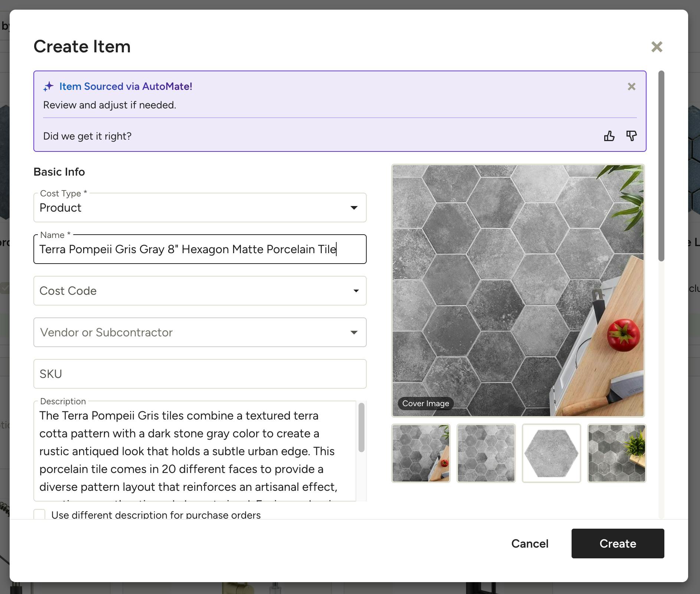This screenshot has width=700, height=594.
Task: Click the thumbs up feedback icon
Action: [609, 136]
